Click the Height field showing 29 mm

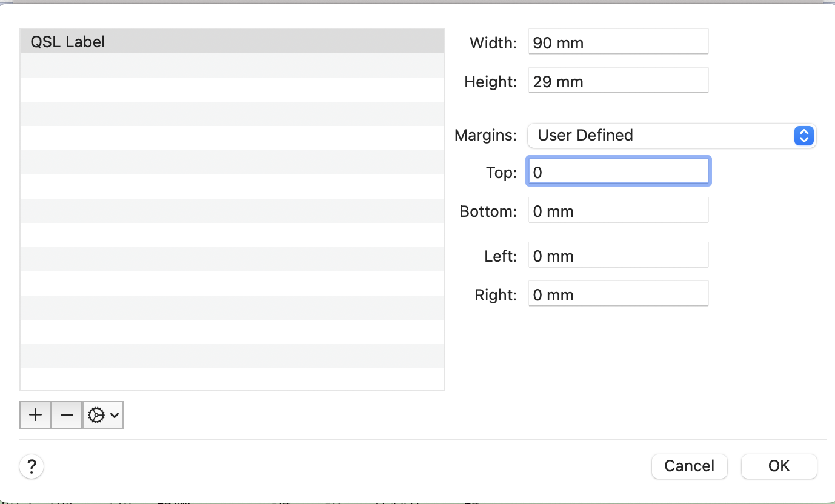618,82
